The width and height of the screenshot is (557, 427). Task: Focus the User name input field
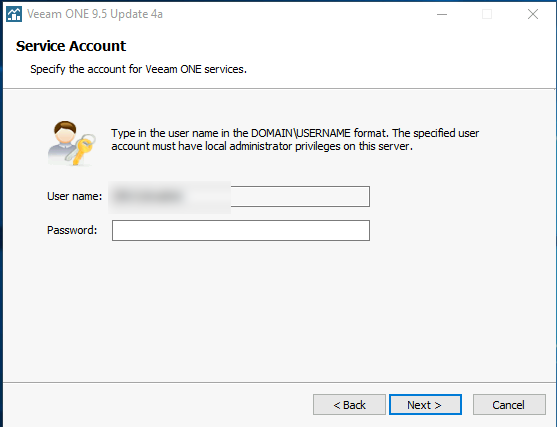(x=240, y=196)
